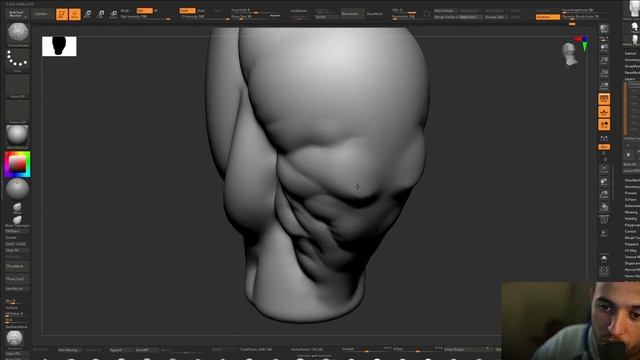Expand the Surface section

tap(631, 199)
